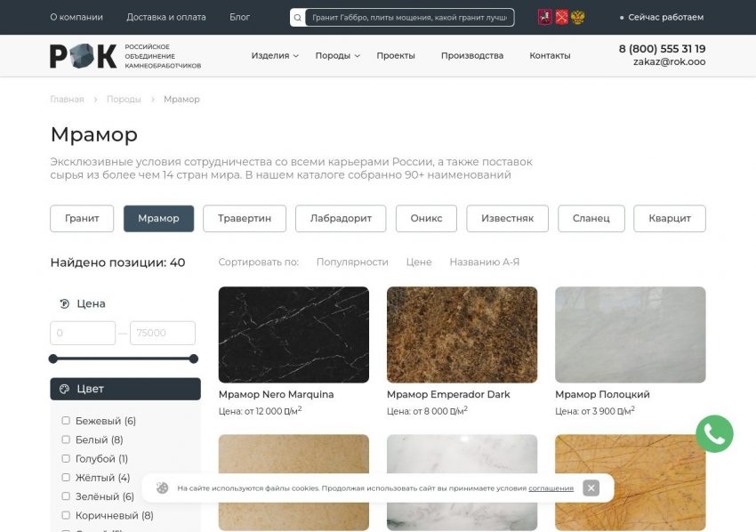Viewport: 756px width, 532px height.
Task: Open the yellow veined marble thumbnail
Action: 631,482
